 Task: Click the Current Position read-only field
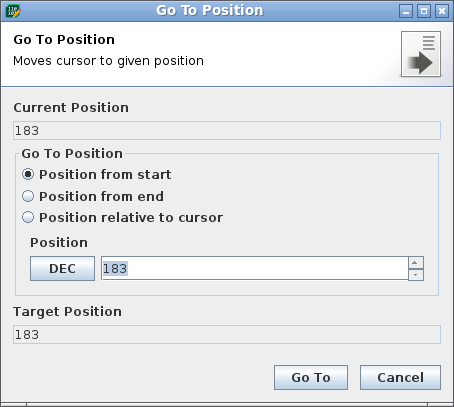pos(227,131)
